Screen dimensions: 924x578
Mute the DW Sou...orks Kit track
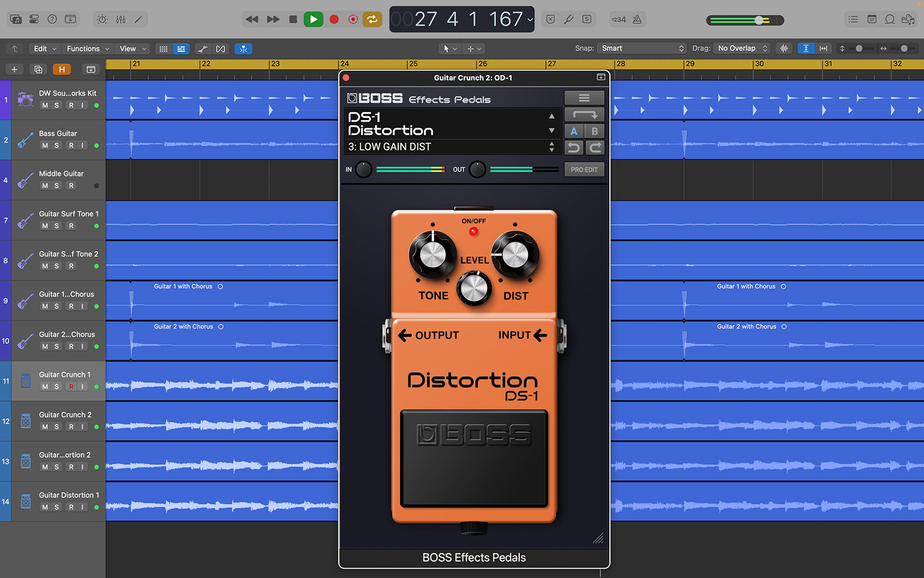pos(45,105)
